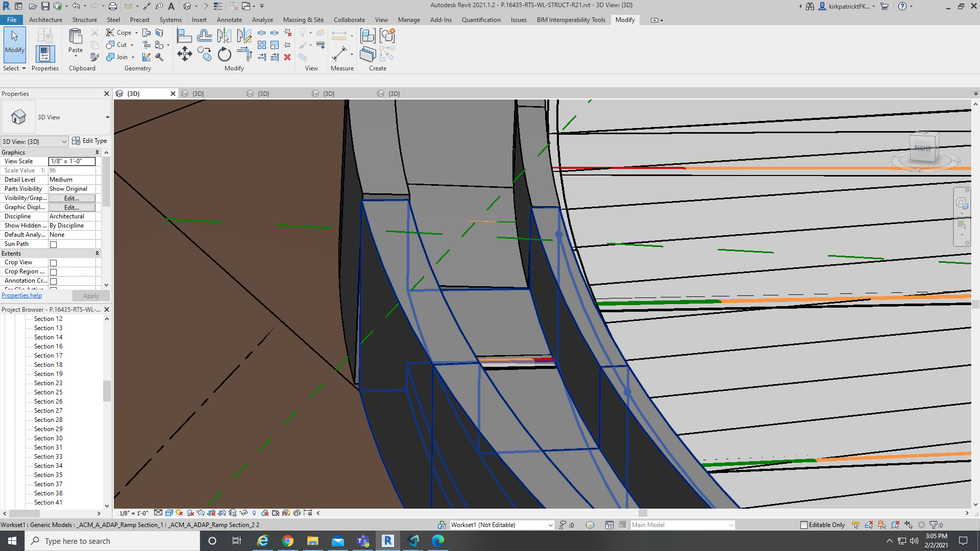Toggle Visual Style icon in view control bar
980x551 pixels.
click(x=169, y=513)
